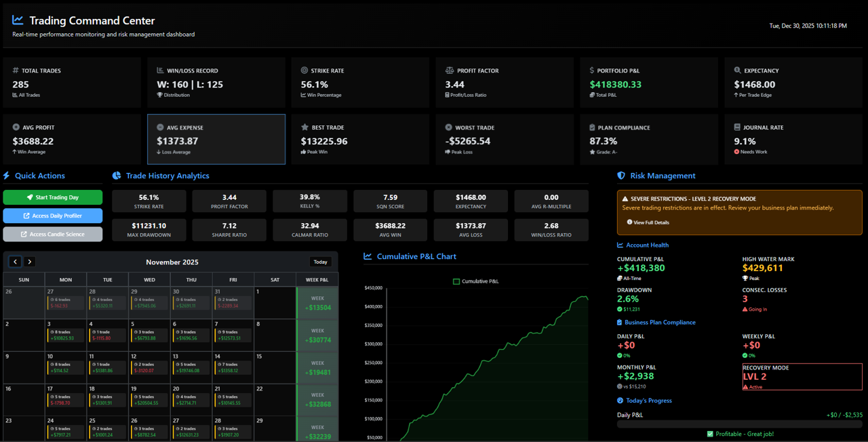Click the High Water Mark $429,611 value

(763, 268)
